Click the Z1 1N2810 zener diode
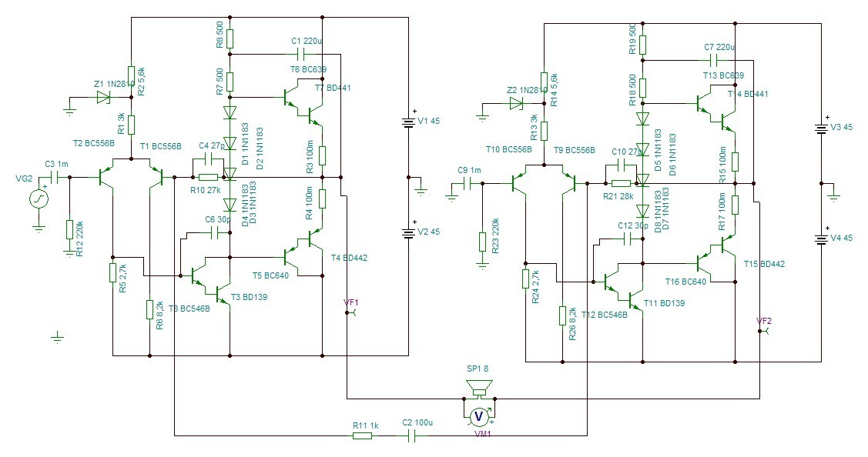Viewport: 868px width, 457px height. 103,98
